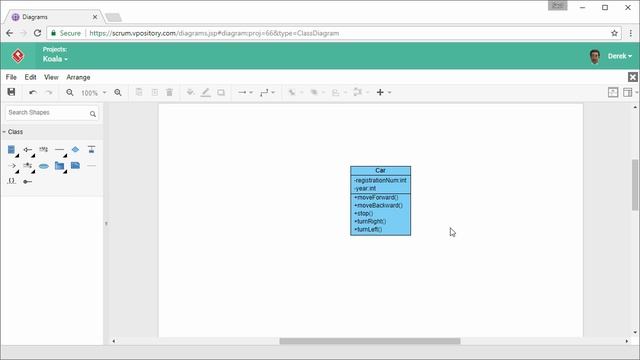Close the diagram editor with gray X
This screenshot has width=640, height=360.
[x=633, y=77]
